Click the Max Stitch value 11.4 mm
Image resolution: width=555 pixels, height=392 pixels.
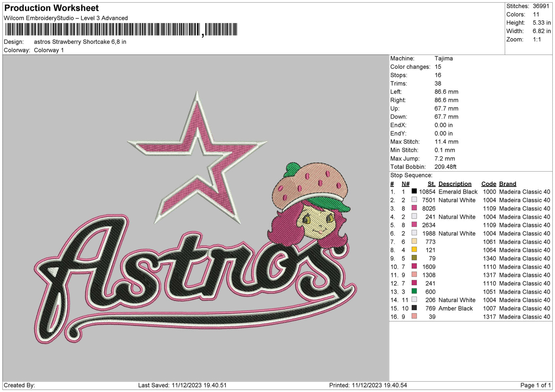point(446,142)
